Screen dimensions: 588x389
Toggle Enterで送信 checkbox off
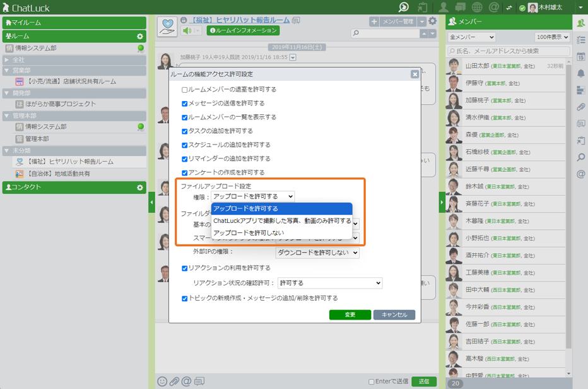coord(373,381)
